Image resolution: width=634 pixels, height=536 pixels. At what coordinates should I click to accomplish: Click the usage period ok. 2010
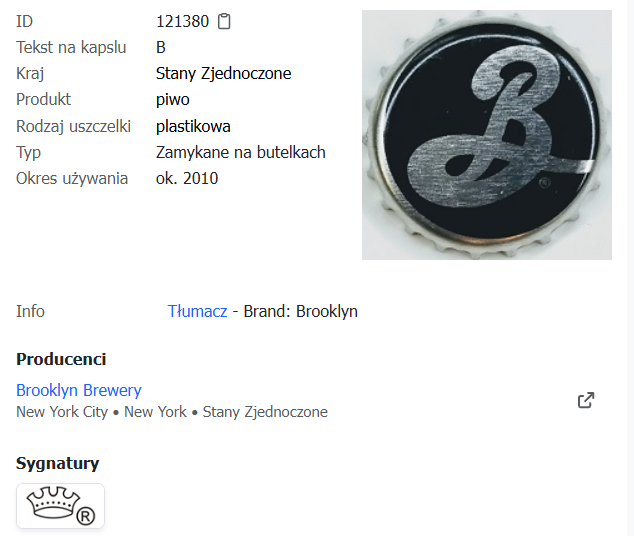pyautogui.click(x=187, y=178)
